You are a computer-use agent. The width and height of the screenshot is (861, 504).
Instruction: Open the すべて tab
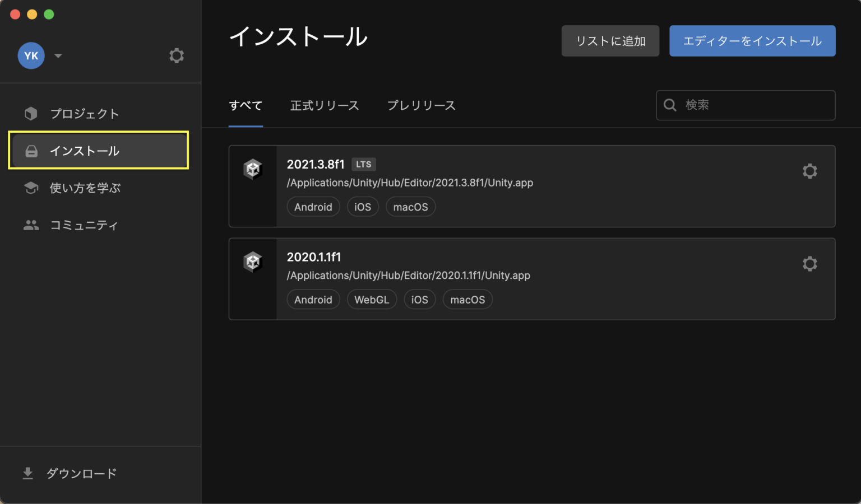[246, 105]
